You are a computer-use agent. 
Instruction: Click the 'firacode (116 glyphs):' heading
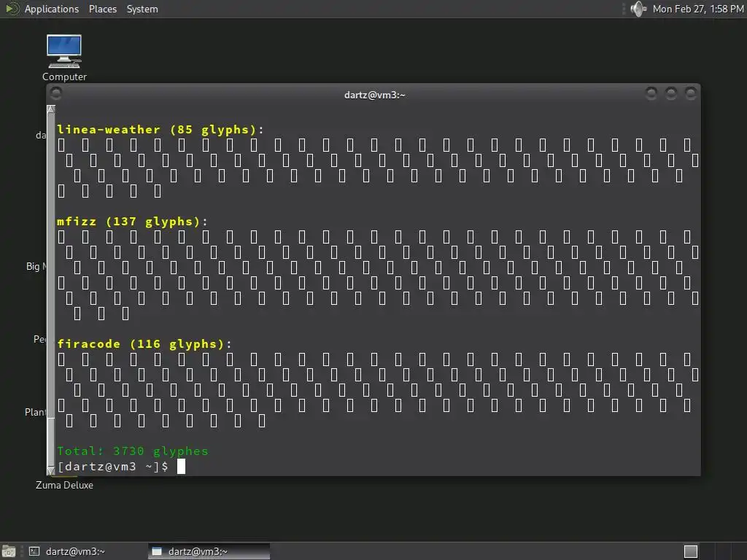144,344
